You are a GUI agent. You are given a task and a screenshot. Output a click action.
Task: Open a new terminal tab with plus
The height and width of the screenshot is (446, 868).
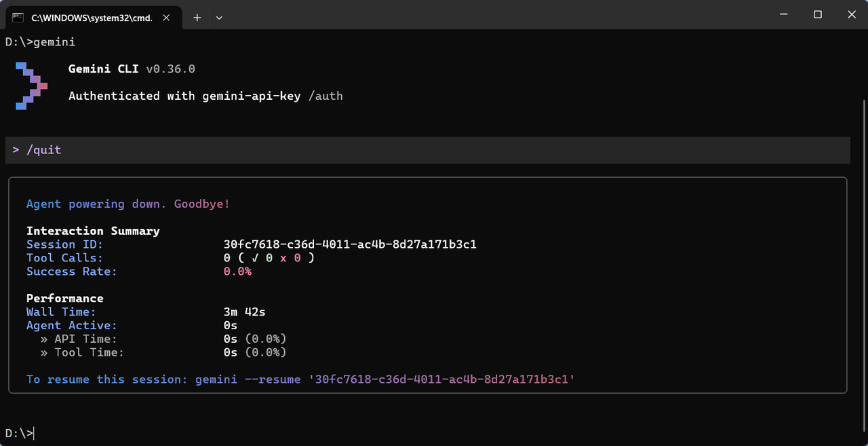click(x=197, y=18)
